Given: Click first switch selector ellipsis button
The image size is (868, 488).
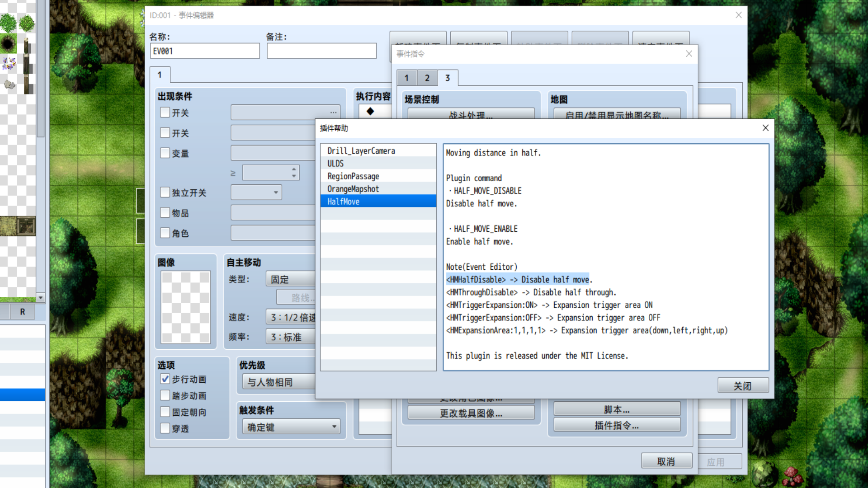Looking at the screenshot, I should click(333, 112).
